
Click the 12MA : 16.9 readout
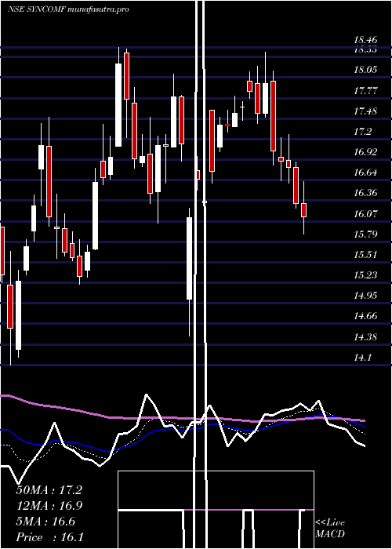click(49, 506)
